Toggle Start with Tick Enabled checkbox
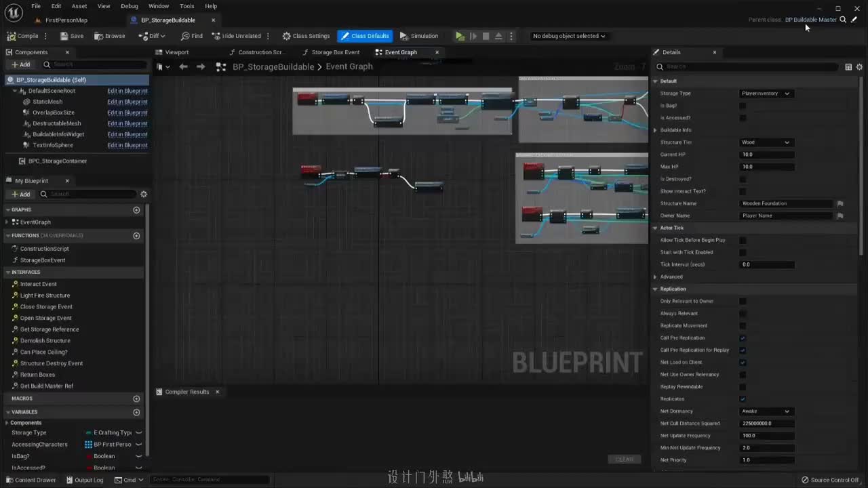Image resolution: width=868 pixels, height=488 pixels. [x=743, y=252]
